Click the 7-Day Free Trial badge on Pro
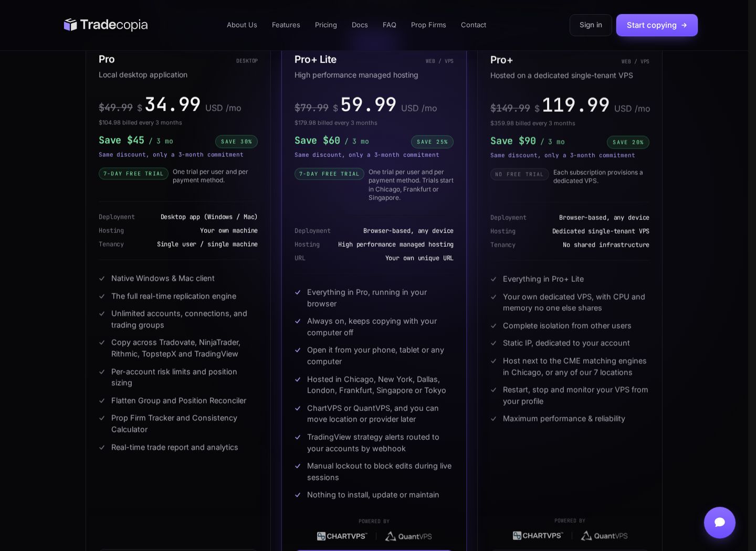 click(133, 174)
